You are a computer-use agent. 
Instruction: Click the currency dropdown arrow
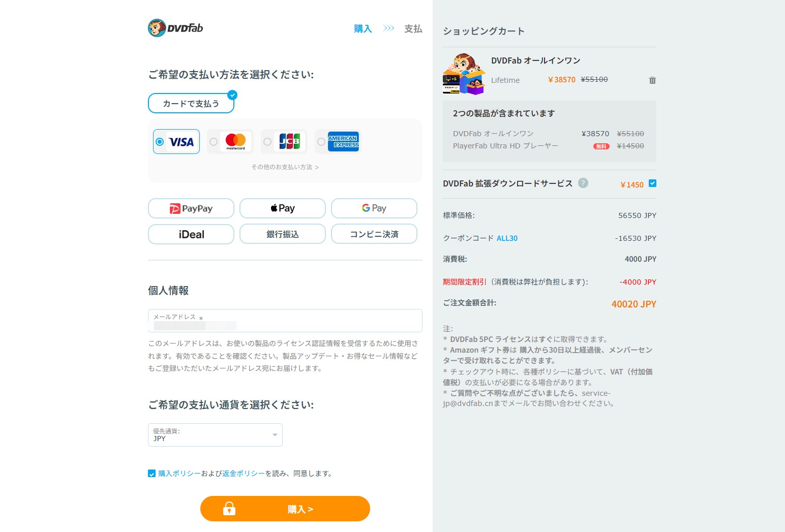[275, 435]
